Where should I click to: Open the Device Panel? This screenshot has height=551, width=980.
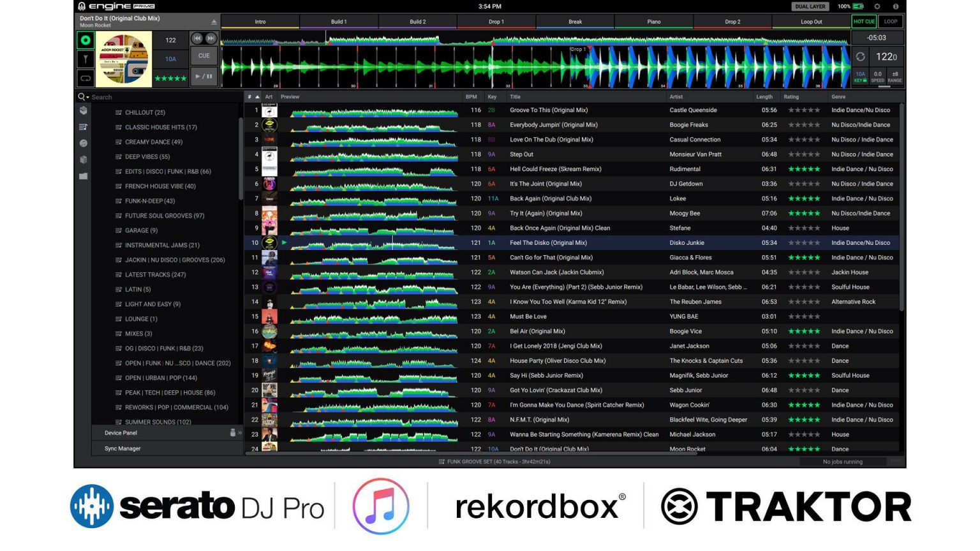pos(167,432)
